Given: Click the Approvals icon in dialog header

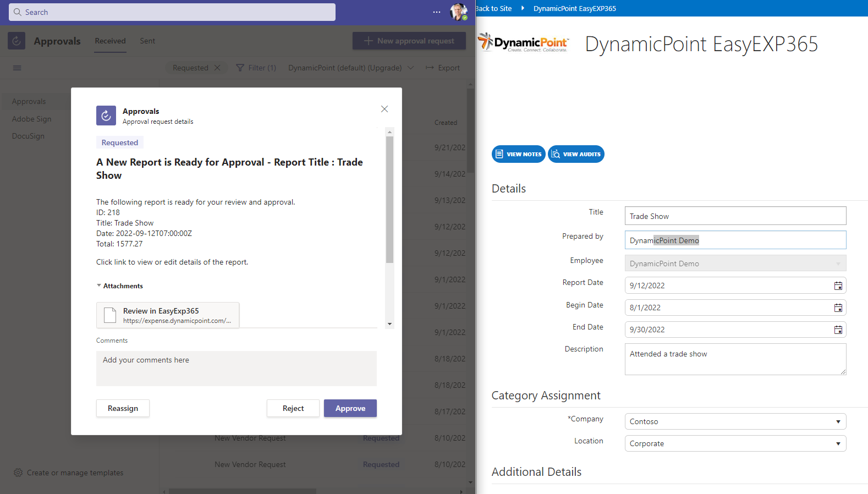Looking at the screenshot, I should 106,116.
